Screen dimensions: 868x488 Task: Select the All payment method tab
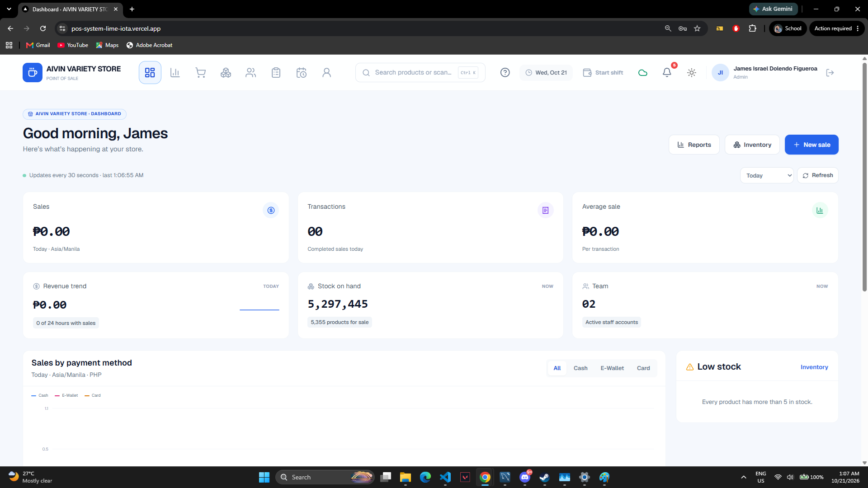click(557, 368)
